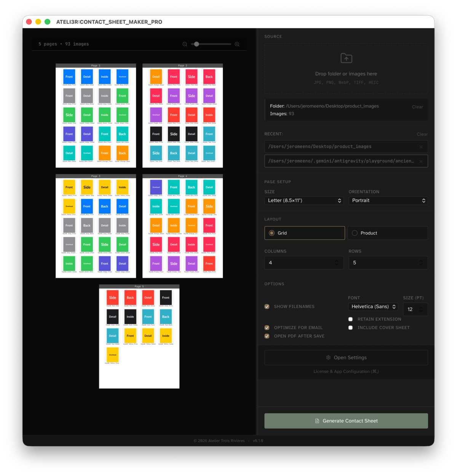Remove the antigravity playground recent entry via X icon
Screen dimensions: 457x476
click(x=421, y=161)
